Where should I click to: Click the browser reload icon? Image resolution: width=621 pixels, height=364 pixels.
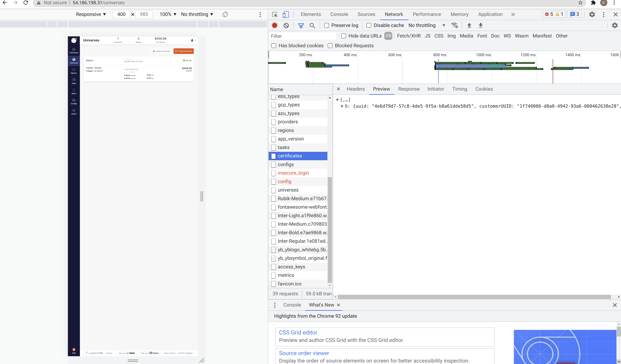26,3
